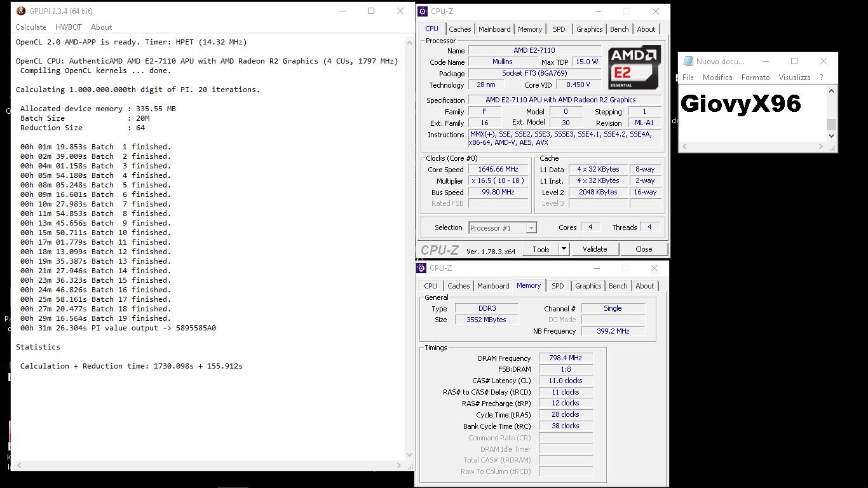This screenshot has height=488, width=868.
Task: Open Mainboard tab in lower CPU-Z window
Action: [x=493, y=286]
